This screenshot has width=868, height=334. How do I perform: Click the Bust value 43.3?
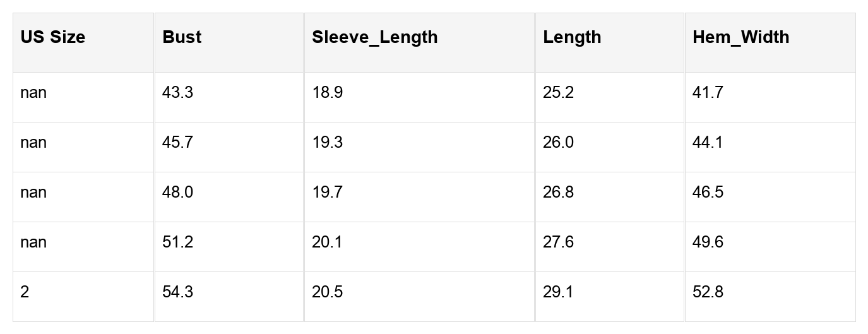(x=177, y=93)
